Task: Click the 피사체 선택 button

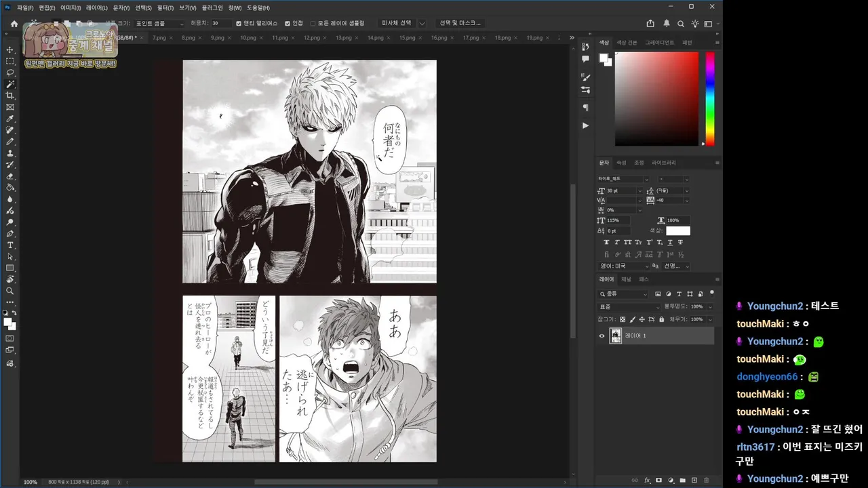Action: click(396, 23)
